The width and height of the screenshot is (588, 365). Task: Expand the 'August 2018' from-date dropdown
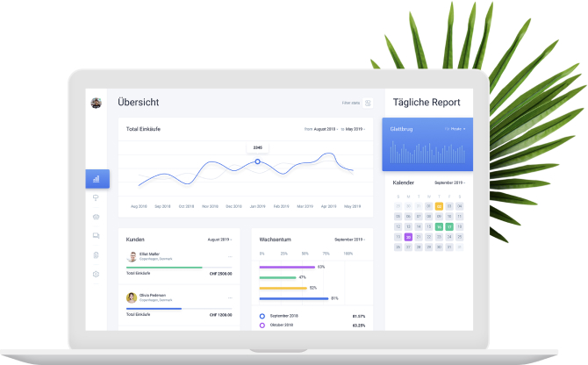point(326,129)
